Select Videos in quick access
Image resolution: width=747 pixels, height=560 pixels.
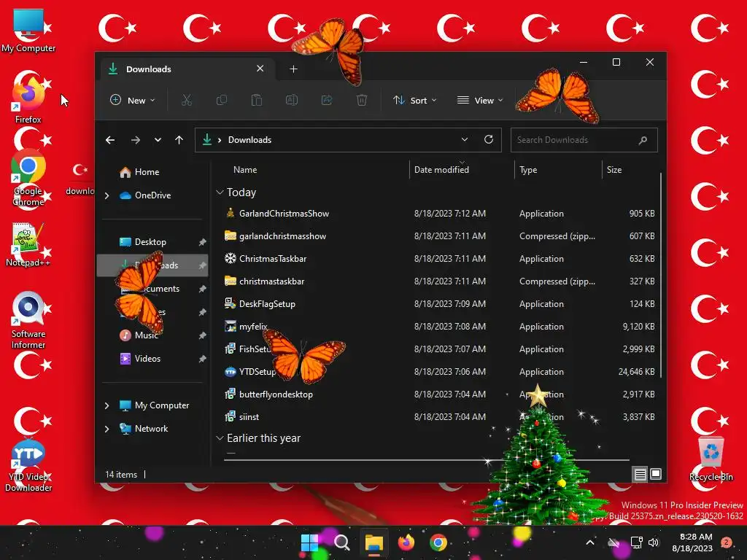pyautogui.click(x=152, y=359)
